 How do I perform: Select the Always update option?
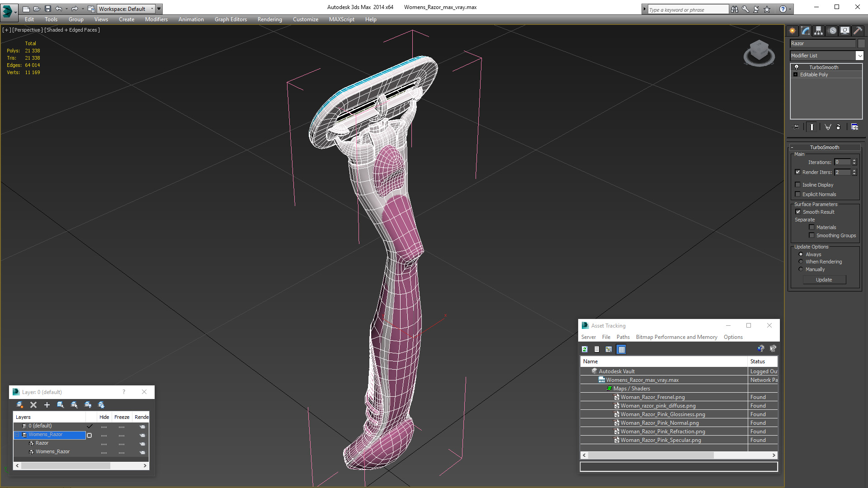[801, 254]
